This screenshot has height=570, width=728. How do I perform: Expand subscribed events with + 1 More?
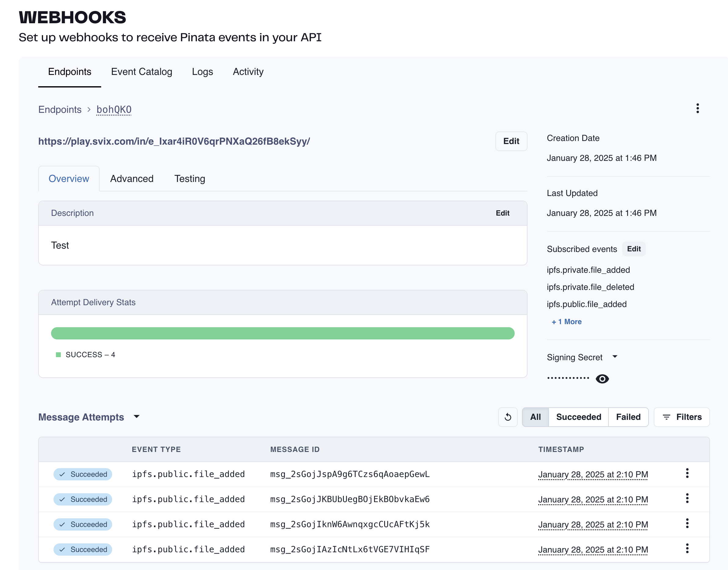(x=566, y=322)
